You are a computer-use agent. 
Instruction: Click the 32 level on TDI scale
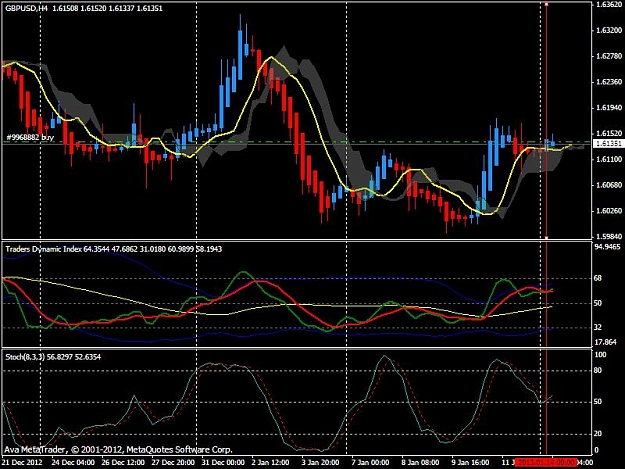click(597, 327)
